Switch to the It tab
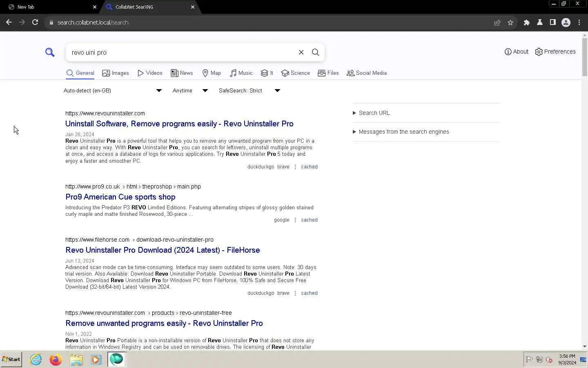This screenshot has width=588, height=368. 267,73
